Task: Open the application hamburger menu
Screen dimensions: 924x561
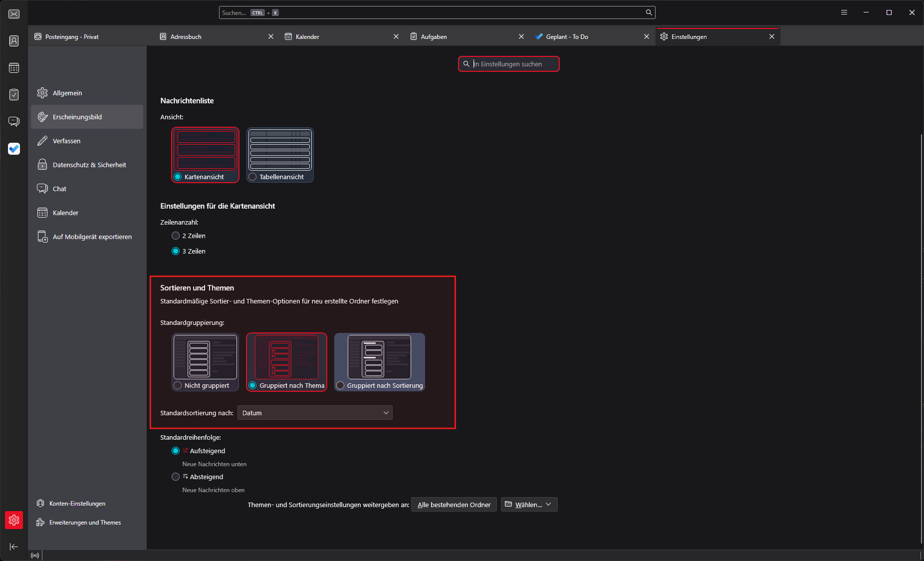Action: 844,12
